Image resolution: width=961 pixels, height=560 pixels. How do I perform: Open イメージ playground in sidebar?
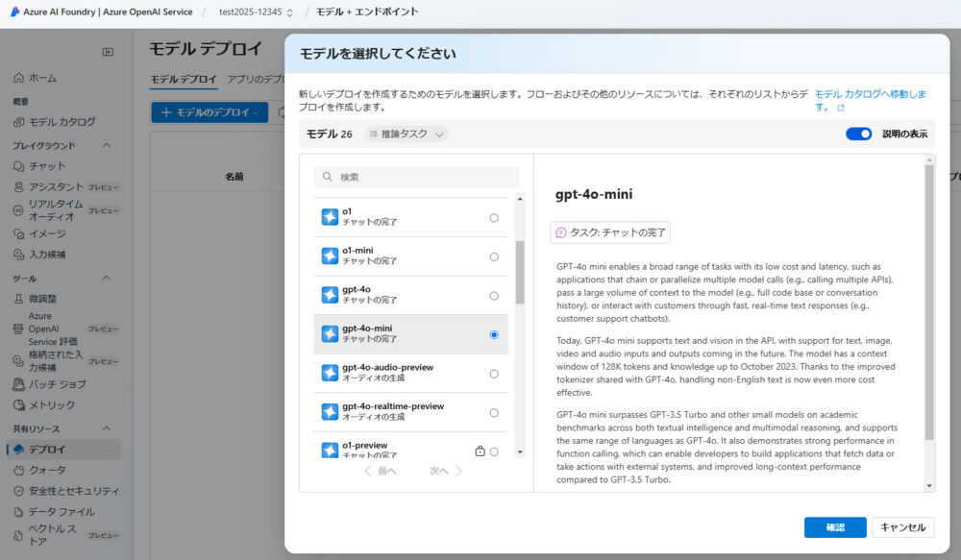click(x=39, y=233)
